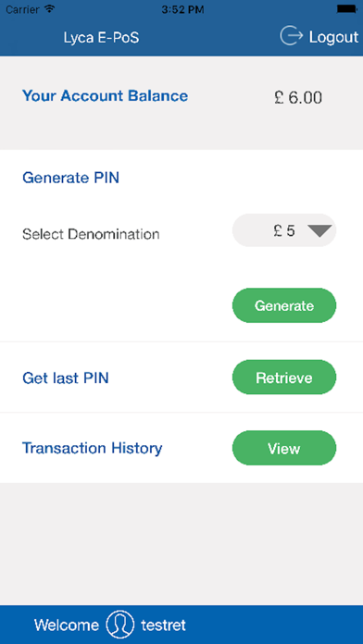Tap the Transaction History label
Image resolution: width=363 pixels, height=644 pixels.
click(x=92, y=448)
